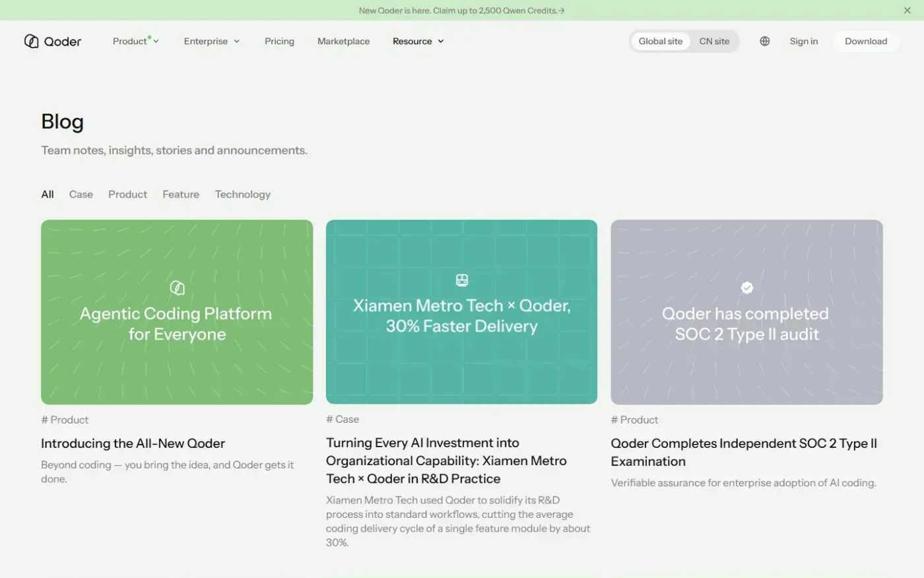This screenshot has width=924, height=578.
Task: Open the Marketplace page
Action: point(343,41)
